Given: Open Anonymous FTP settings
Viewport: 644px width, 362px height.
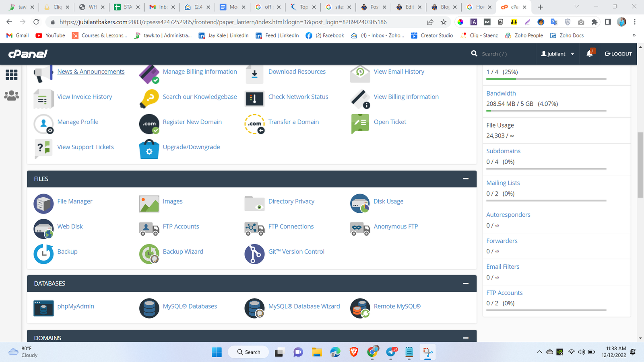Looking at the screenshot, I should 396,226.
